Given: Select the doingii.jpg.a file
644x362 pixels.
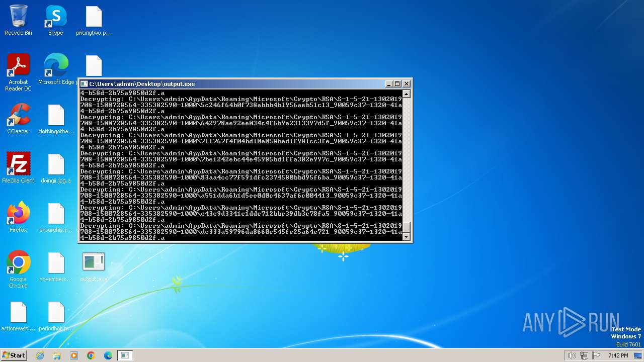Looking at the screenshot, I should pyautogui.click(x=56, y=168).
